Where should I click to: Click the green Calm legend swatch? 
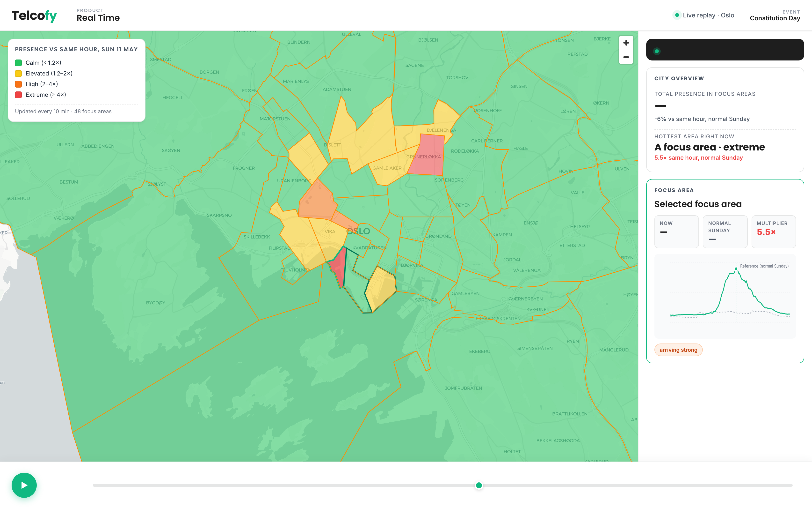tap(18, 63)
